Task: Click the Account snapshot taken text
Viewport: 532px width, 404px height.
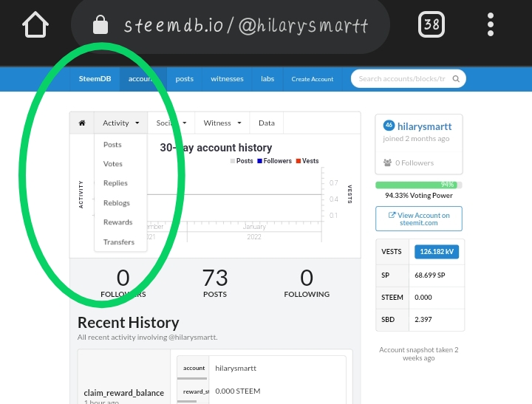Action: point(419,354)
